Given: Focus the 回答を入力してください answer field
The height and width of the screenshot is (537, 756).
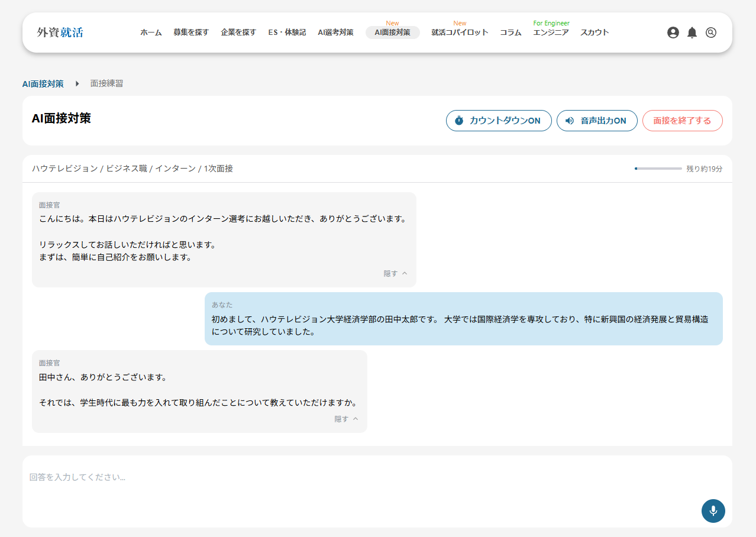Looking at the screenshot, I should coord(377,491).
